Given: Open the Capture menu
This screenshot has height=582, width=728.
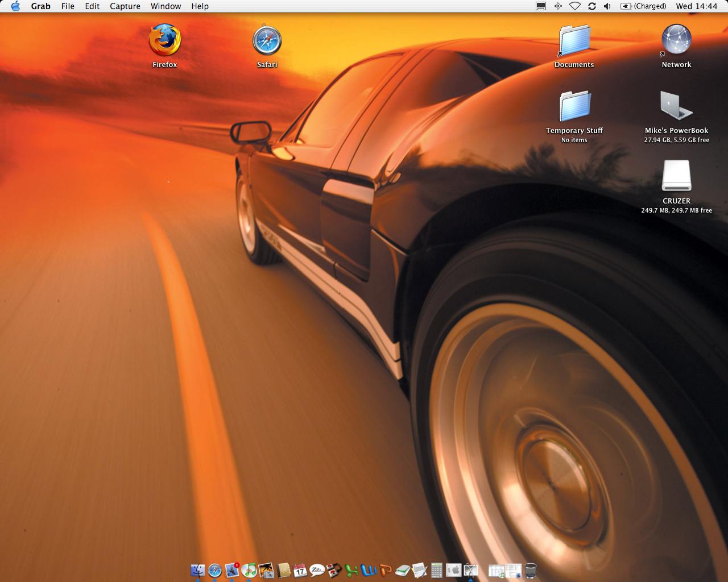Looking at the screenshot, I should [125, 6].
